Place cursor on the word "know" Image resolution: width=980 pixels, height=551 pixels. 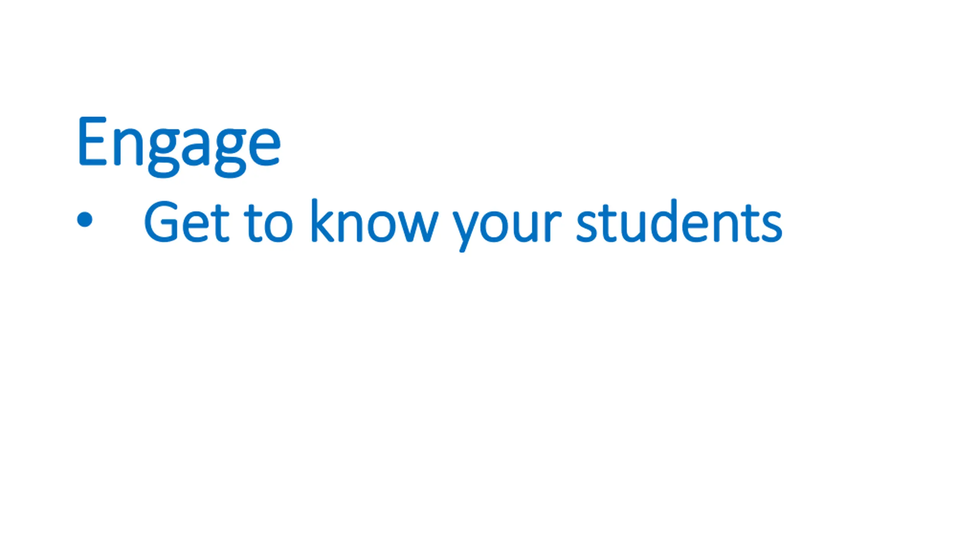[375, 221]
